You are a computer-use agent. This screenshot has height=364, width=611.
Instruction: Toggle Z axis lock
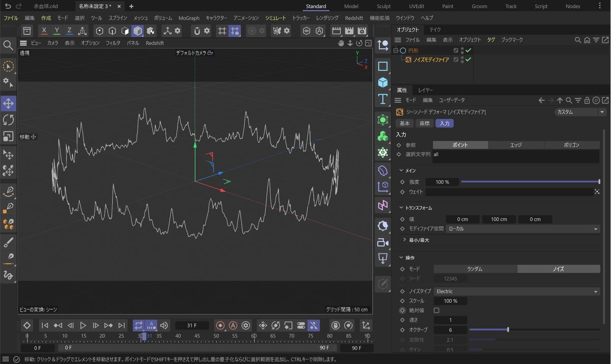[x=69, y=31]
